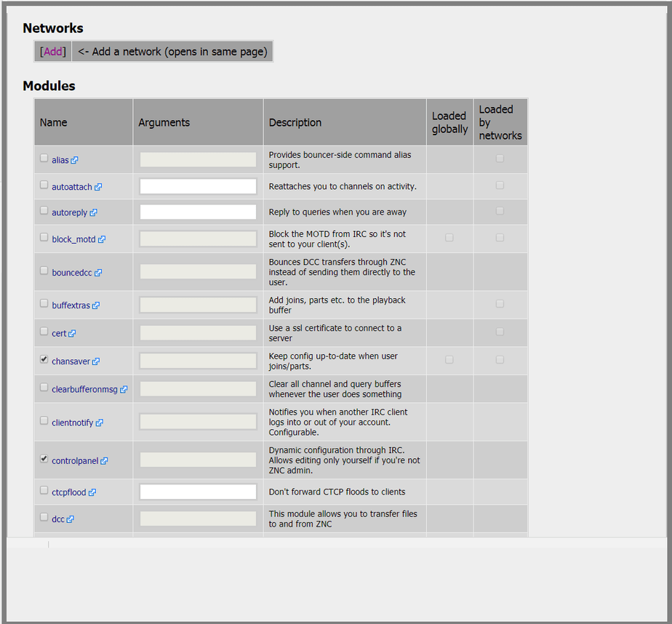Click the autoreply arguments input field
Image resolution: width=672 pixels, height=624 pixels.
[198, 212]
